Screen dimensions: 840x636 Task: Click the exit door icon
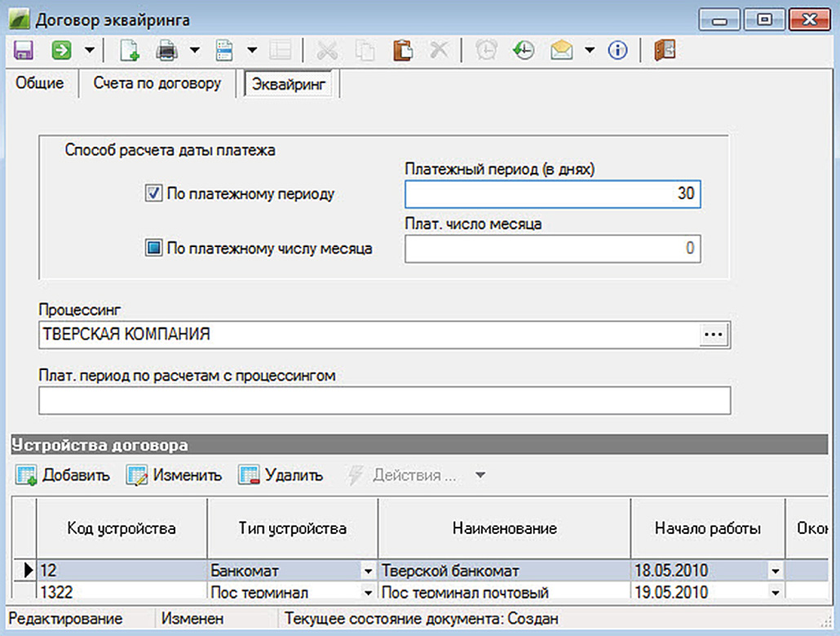tap(665, 51)
